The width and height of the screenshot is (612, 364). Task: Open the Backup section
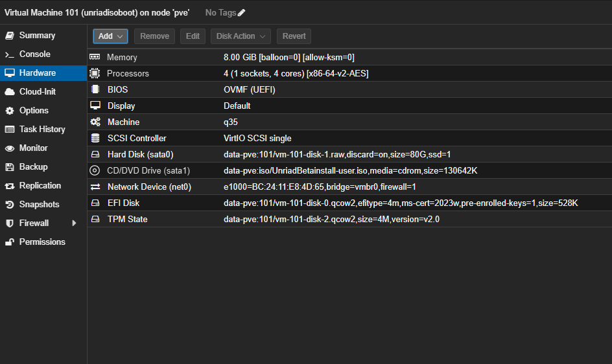pos(34,167)
